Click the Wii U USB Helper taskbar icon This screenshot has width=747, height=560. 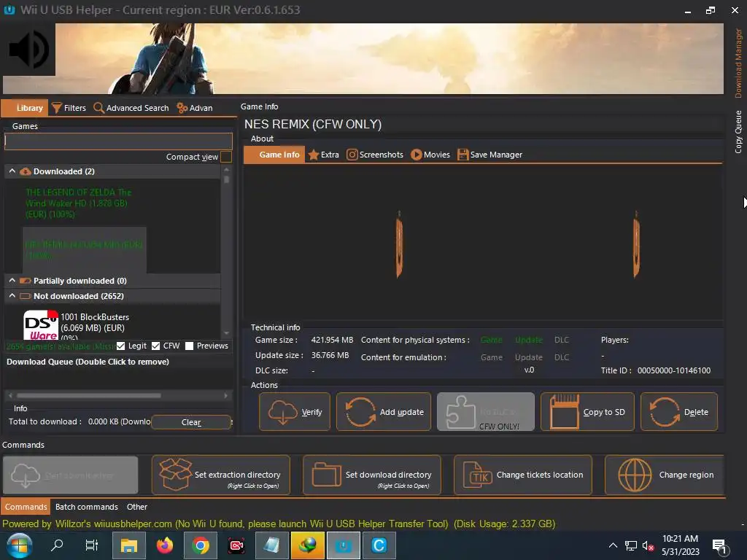pos(343,545)
